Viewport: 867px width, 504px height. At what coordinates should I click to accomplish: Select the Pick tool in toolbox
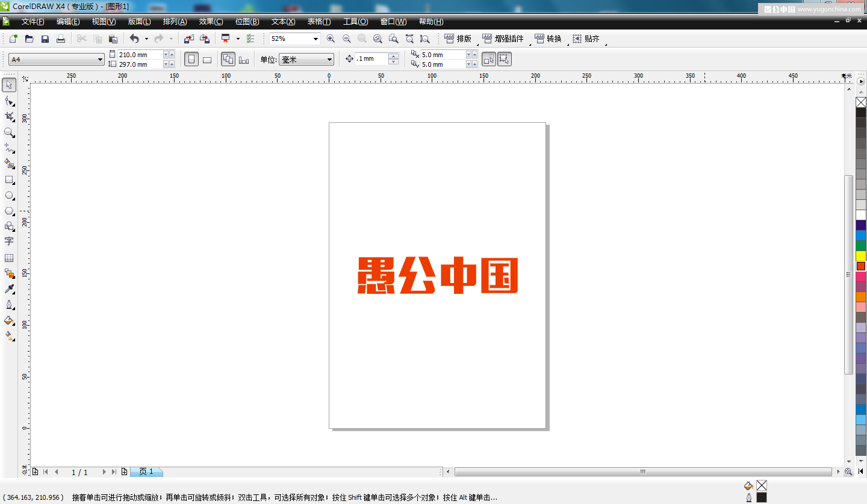click(x=9, y=85)
